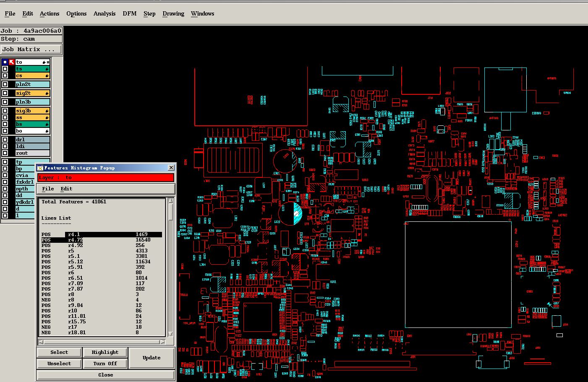Select the 'r11.81' row with count 24

click(x=101, y=316)
